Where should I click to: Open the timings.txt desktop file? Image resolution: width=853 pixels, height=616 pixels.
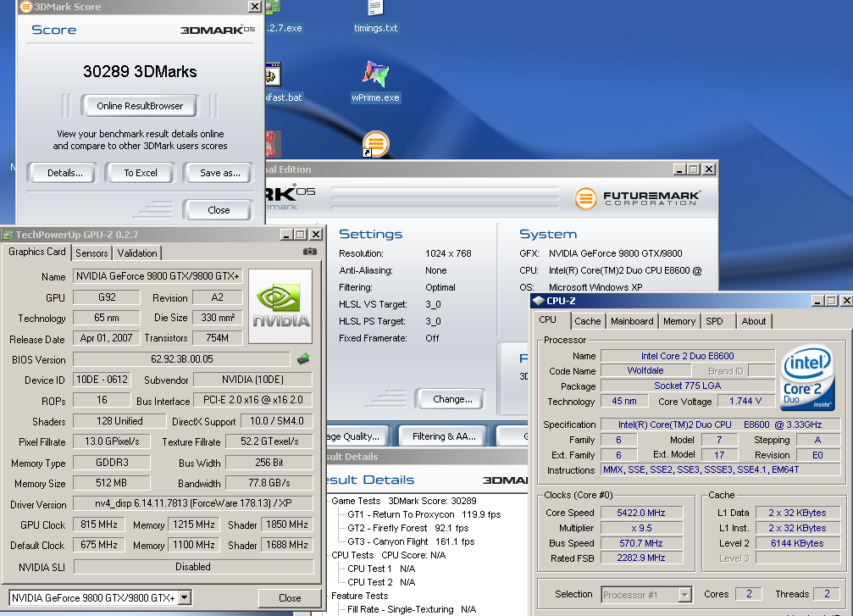tap(375, 18)
